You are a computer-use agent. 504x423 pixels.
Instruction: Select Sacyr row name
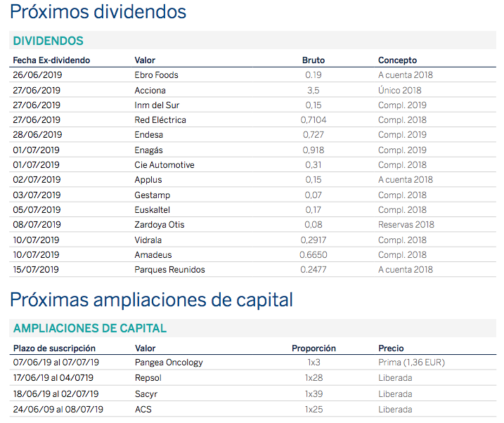coord(146,393)
